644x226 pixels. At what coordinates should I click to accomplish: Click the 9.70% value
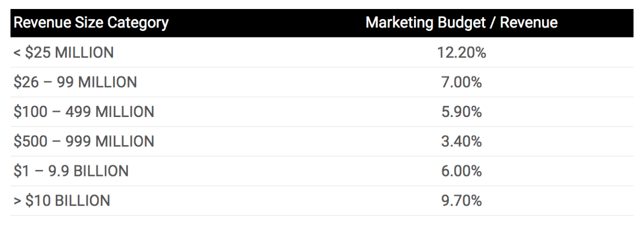461,201
